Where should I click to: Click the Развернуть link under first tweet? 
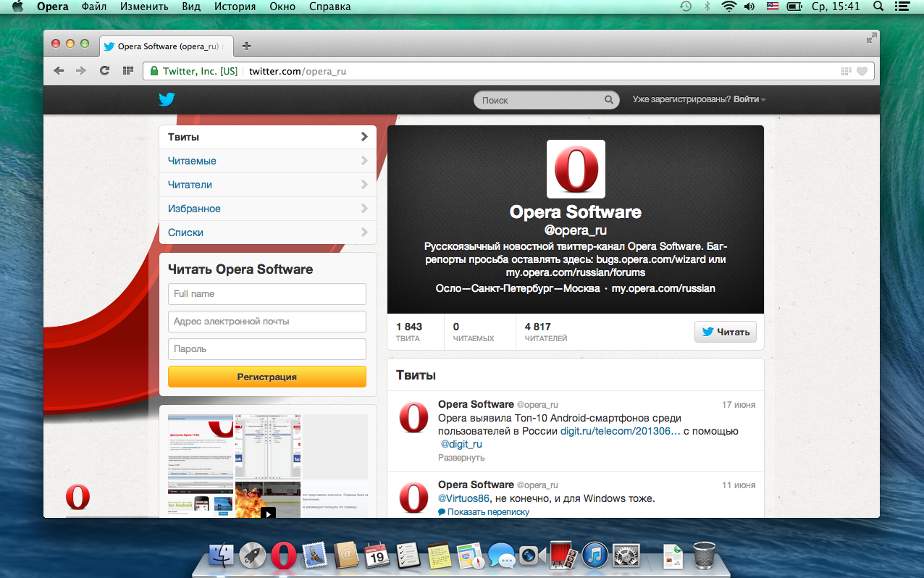coord(461,458)
